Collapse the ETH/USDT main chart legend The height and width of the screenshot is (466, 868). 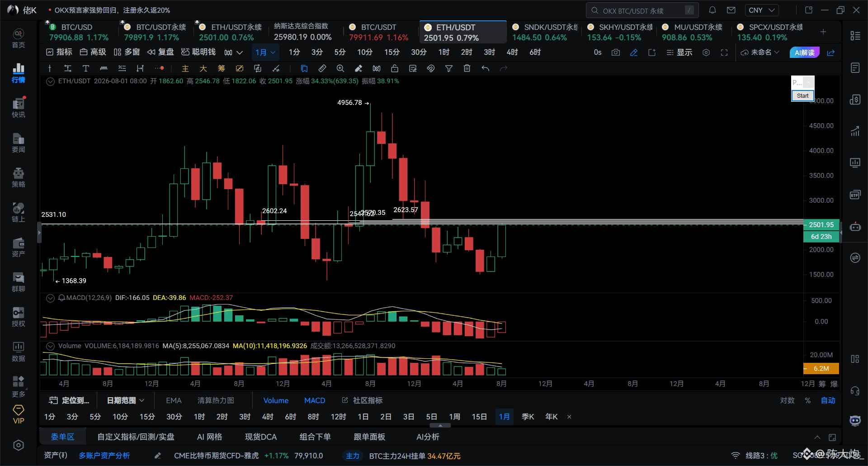click(50, 81)
